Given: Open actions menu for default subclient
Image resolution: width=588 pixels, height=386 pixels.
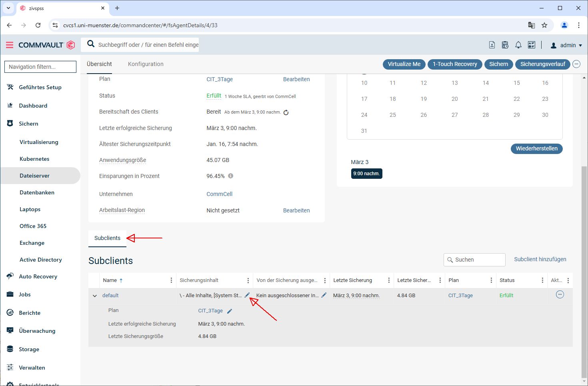Looking at the screenshot, I should pyautogui.click(x=560, y=295).
